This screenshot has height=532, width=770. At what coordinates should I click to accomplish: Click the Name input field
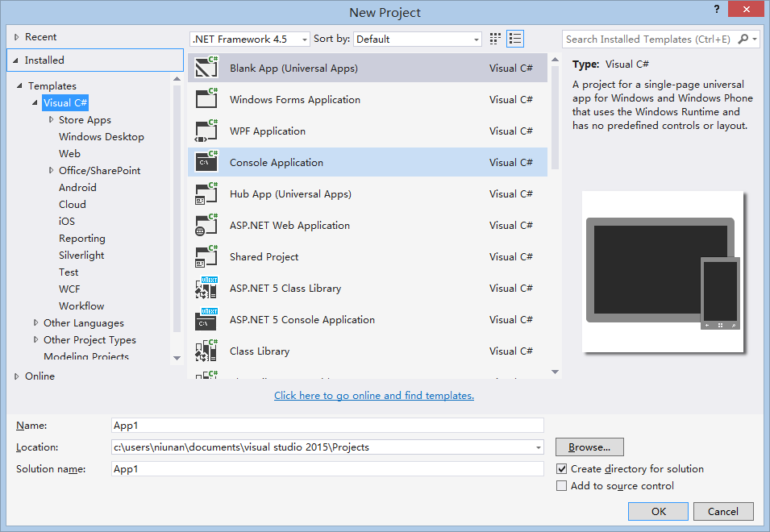(x=327, y=426)
